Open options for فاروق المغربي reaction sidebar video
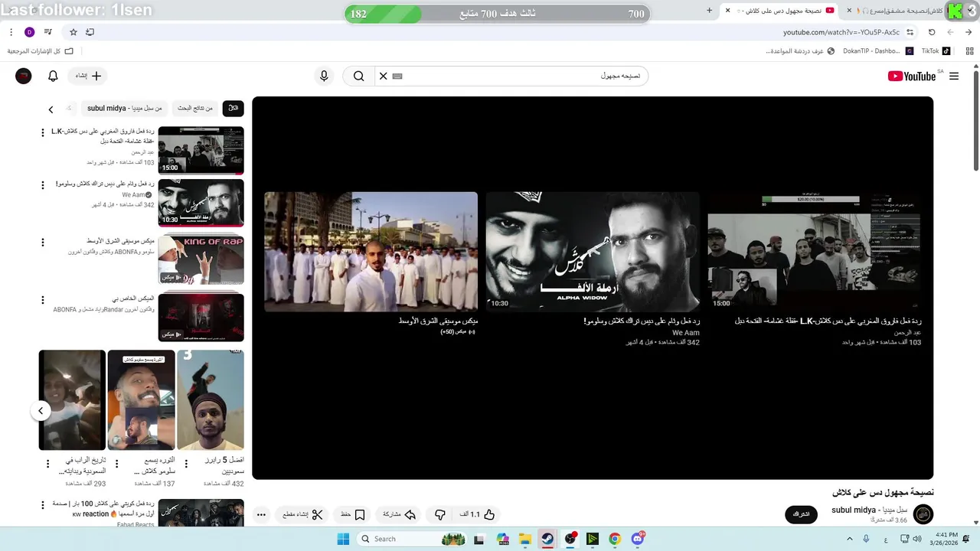The width and height of the screenshot is (980, 551). coord(43,132)
